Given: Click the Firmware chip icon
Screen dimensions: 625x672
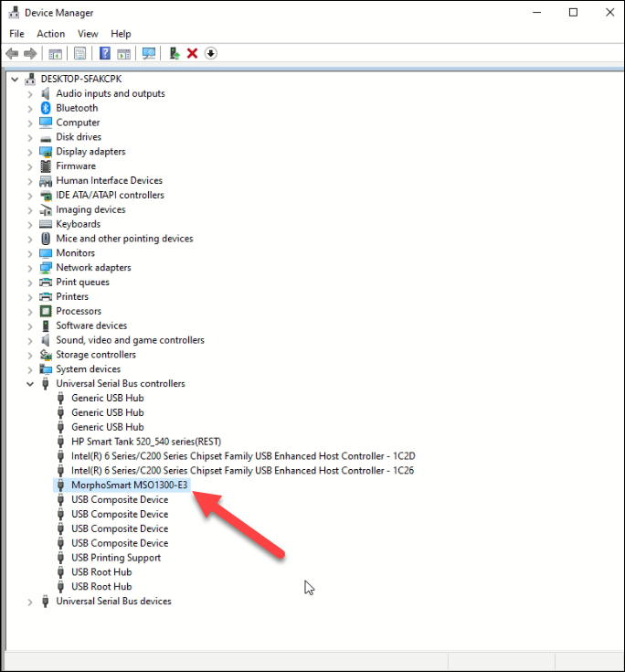Looking at the screenshot, I should 46,166.
